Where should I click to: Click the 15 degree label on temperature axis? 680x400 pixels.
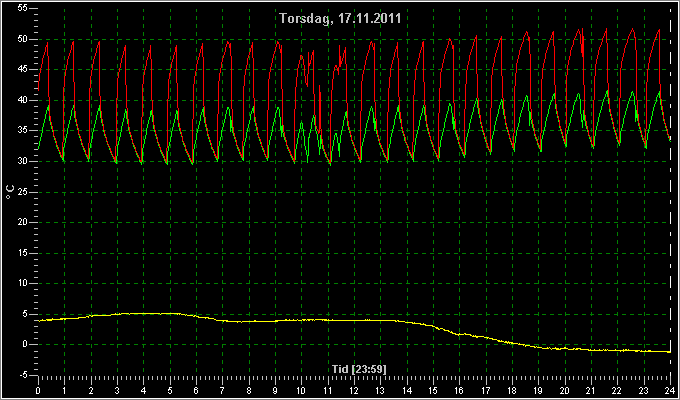coord(23,253)
